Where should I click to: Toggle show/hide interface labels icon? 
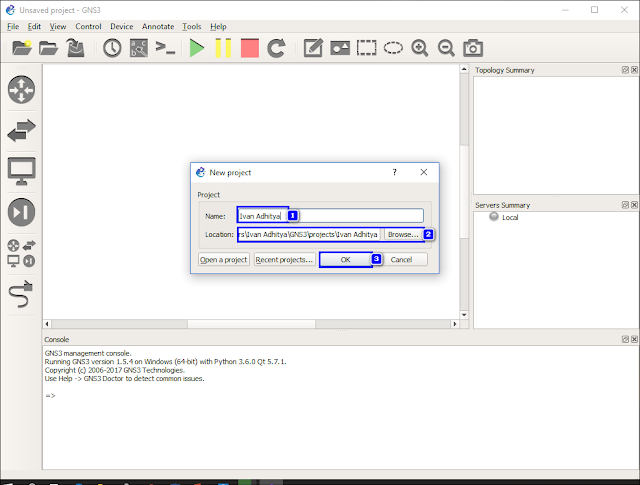pos(139,48)
